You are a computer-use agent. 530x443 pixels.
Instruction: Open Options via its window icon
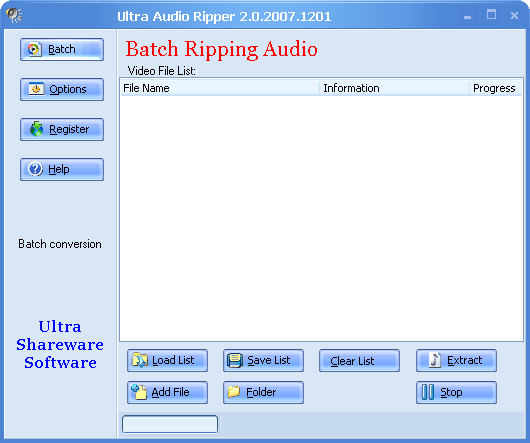tap(36, 89)
